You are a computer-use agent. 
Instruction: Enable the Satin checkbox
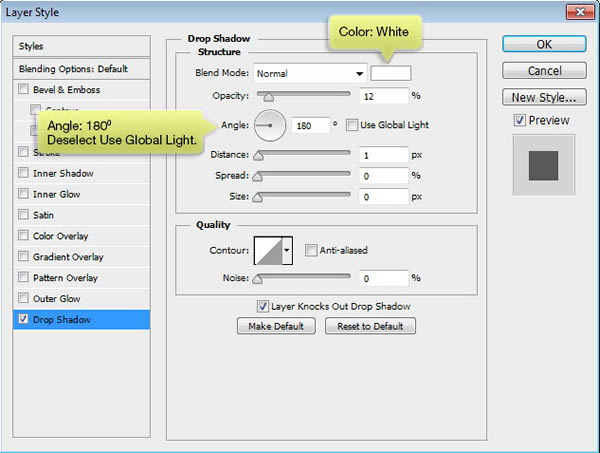coord(23,215)
